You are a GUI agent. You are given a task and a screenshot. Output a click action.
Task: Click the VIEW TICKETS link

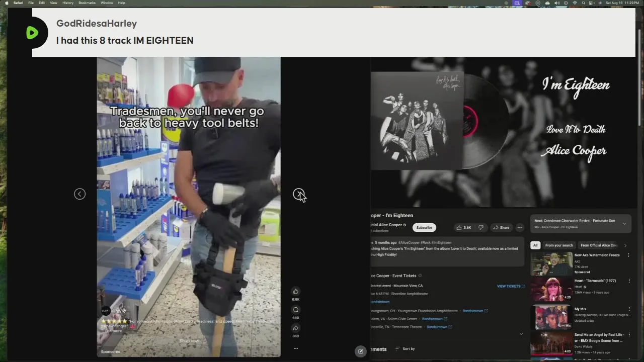511,286
